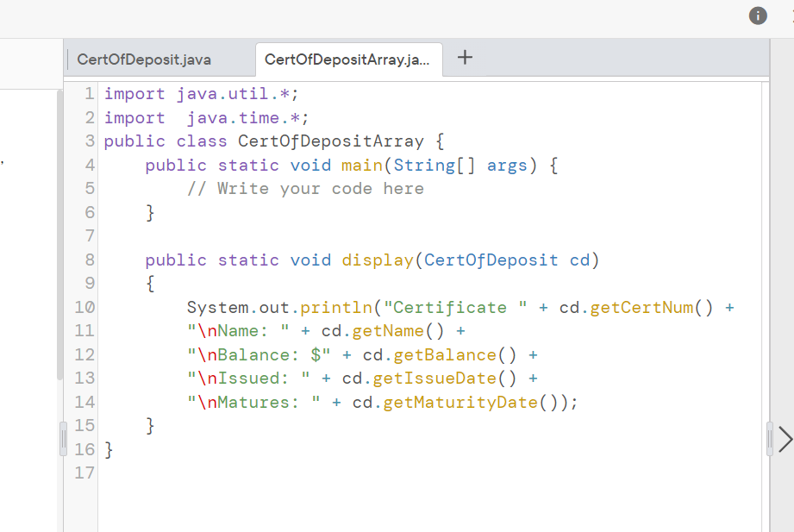Open a new editor tab with the plus button
Image resolution: width=794 pixels, height=532 pixels.
pyautogui.click(x=465, y=57)
